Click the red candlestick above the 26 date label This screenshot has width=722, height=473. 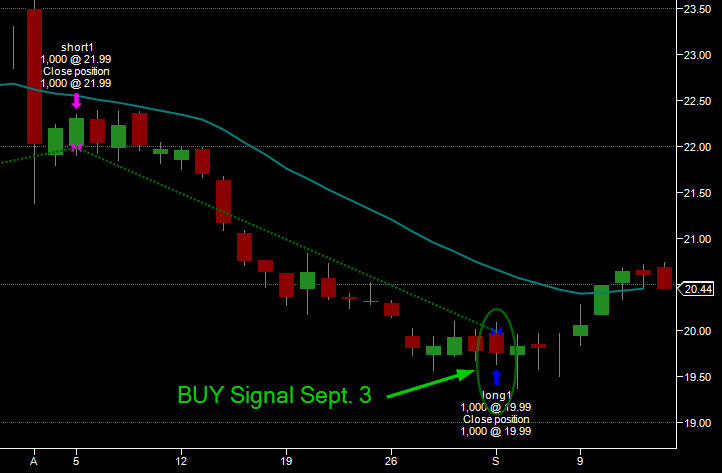(x=391, y=309)
